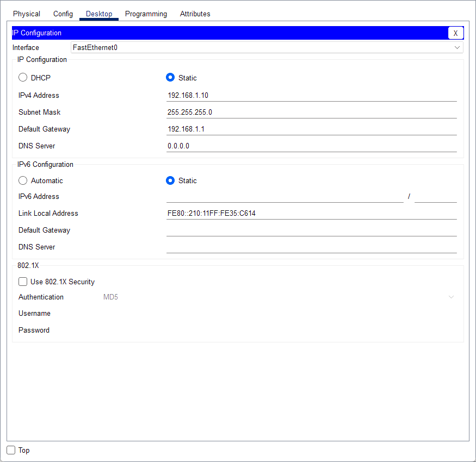Expand the Authentication MD5 dropdown
Viewport: 476px width, 462px height.
pos(277,297)
